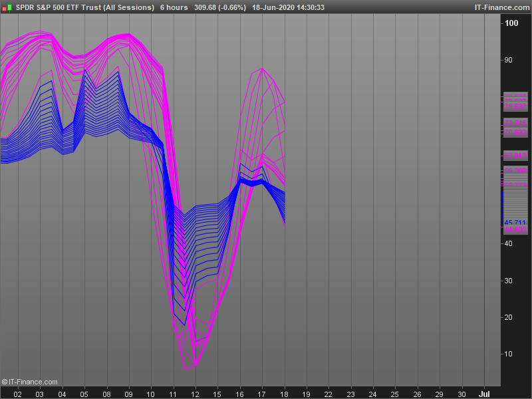
Task: Select the magenta value tag 59.208
Action: 515,170
